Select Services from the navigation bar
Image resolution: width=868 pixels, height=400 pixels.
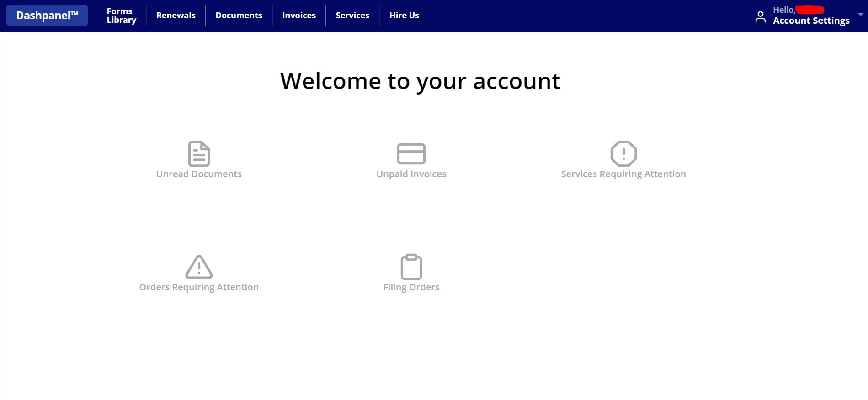point(352,16)
